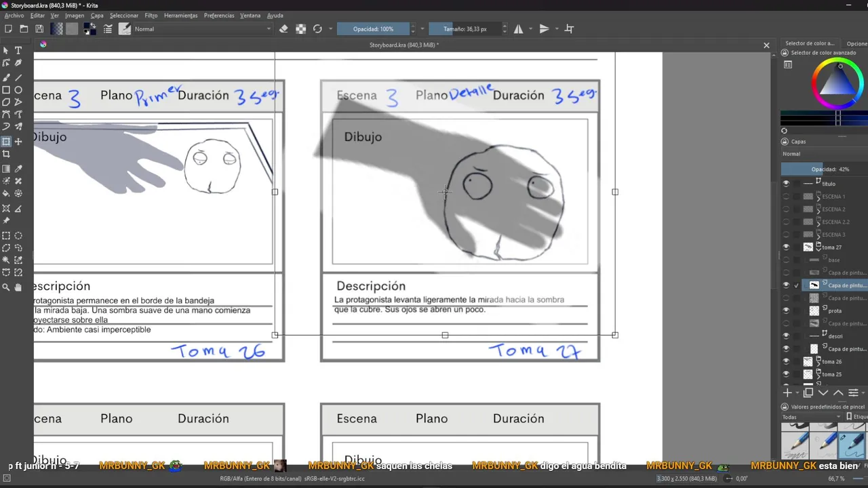Screen dimensions: 868x488
Task: Open layer properties button
Action: click(x=853, y=393)
